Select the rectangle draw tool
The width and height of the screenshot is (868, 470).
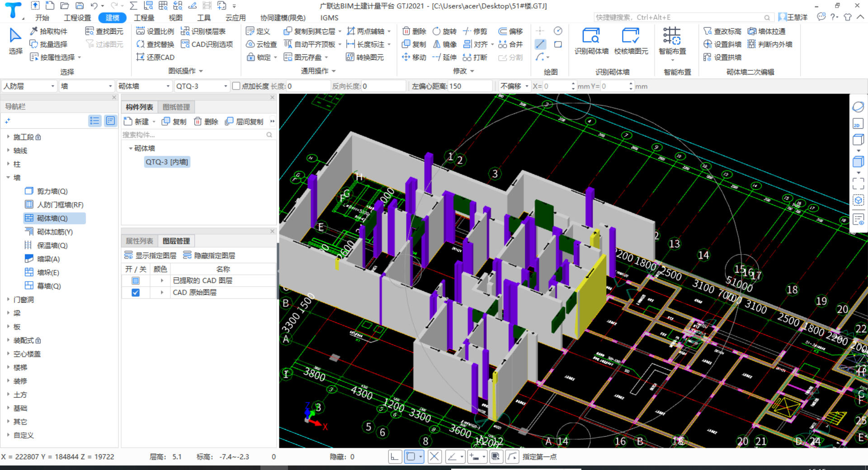[x=558, y=44]
